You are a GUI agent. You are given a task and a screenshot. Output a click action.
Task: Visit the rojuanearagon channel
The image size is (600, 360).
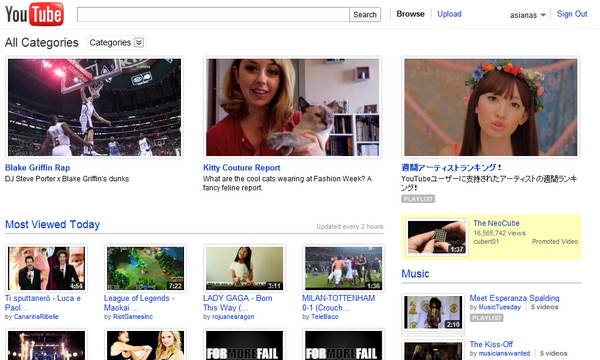[x=233, y=317]
